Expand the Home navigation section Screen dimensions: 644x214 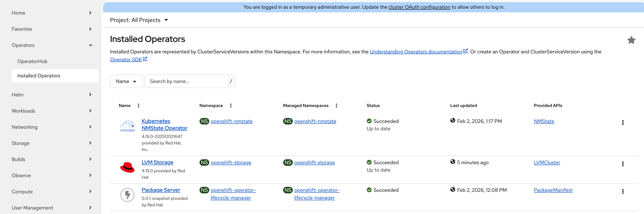(x=51, y=13)
